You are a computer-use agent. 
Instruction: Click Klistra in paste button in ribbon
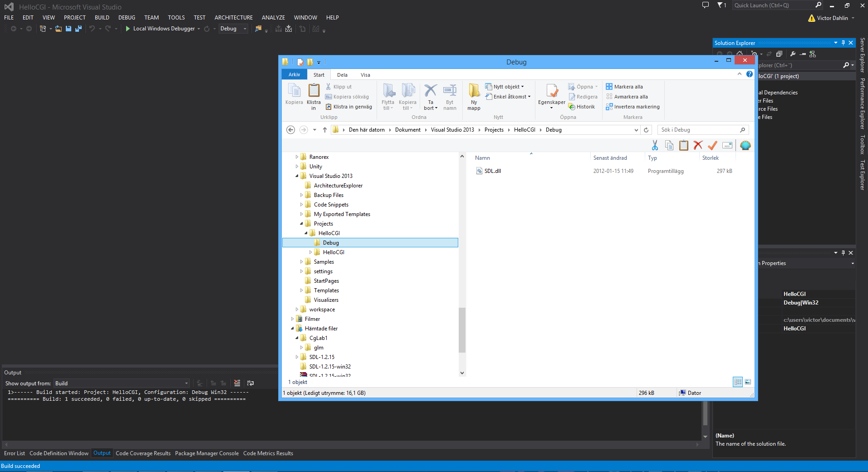(x=314, y=97)
